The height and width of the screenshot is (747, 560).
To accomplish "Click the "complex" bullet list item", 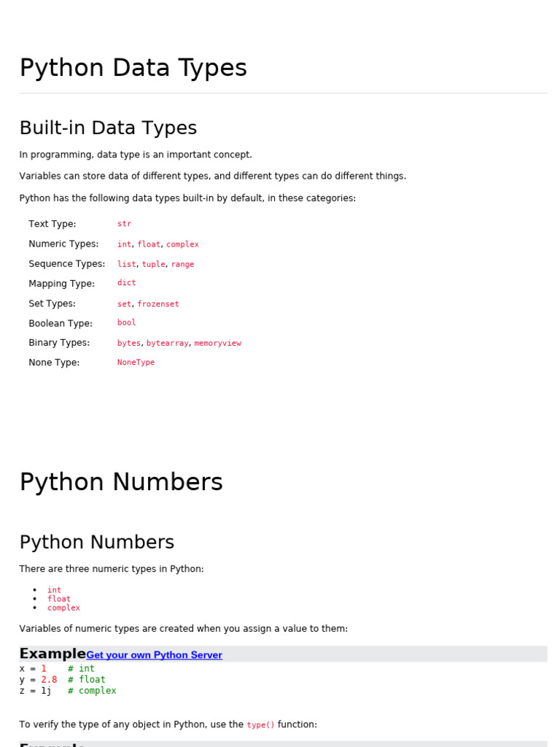I will click(63, 608).
